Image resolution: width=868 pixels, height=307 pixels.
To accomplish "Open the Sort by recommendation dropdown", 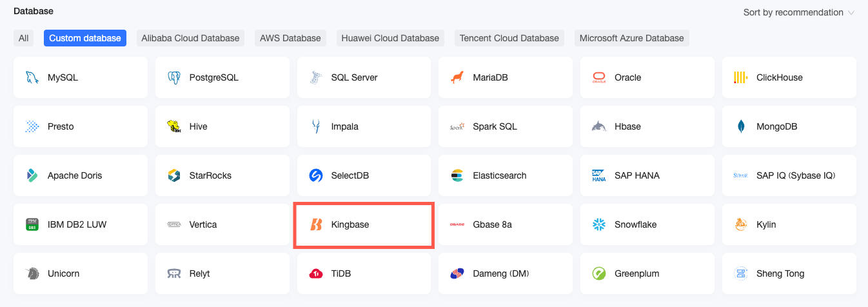I will click(798, 12).
